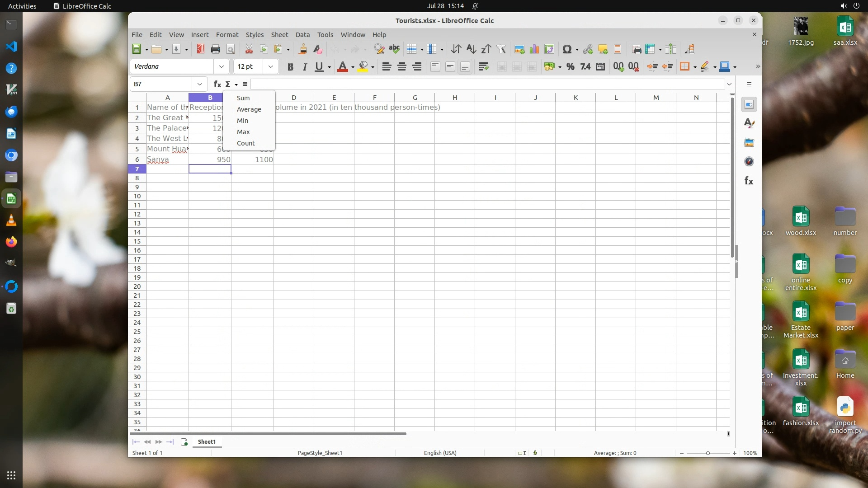Open the sidebar Navigator compass icon

(x=749, y=162)
